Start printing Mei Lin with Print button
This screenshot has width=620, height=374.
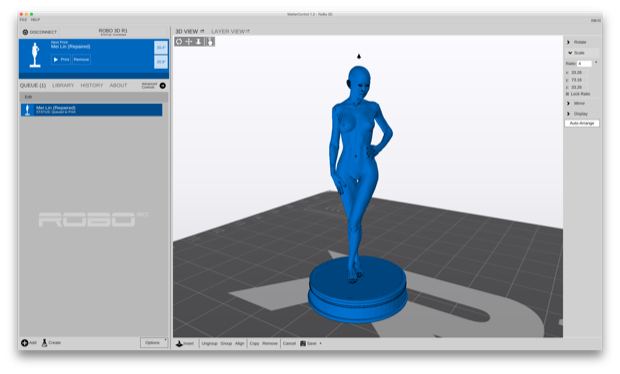[61, 59]
